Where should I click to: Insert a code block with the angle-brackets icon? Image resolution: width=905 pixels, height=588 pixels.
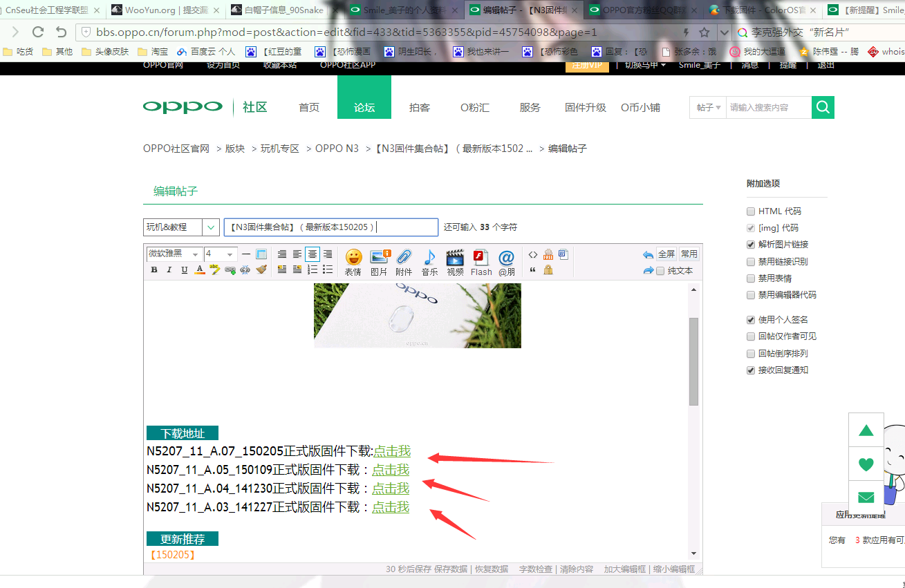533,254
